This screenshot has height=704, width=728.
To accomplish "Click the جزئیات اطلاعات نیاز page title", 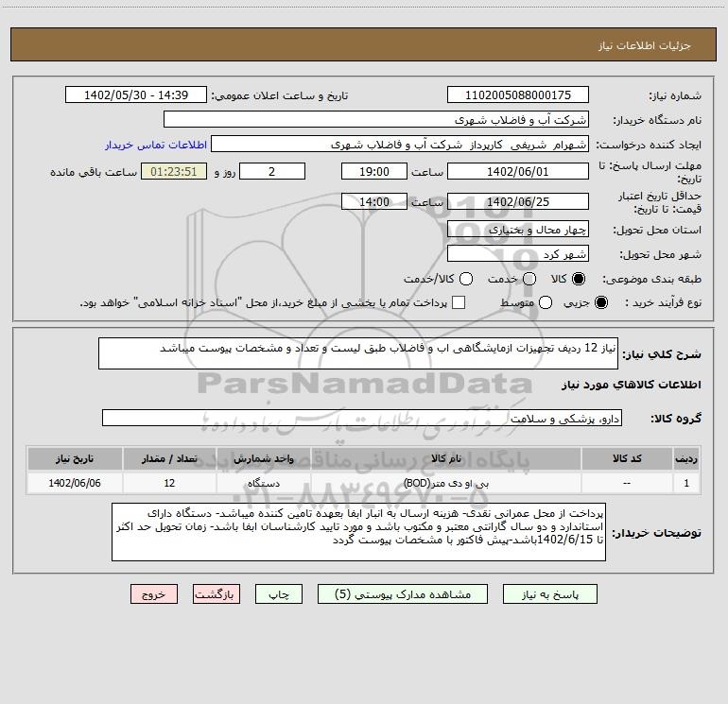I will click(x=645, y=45).
